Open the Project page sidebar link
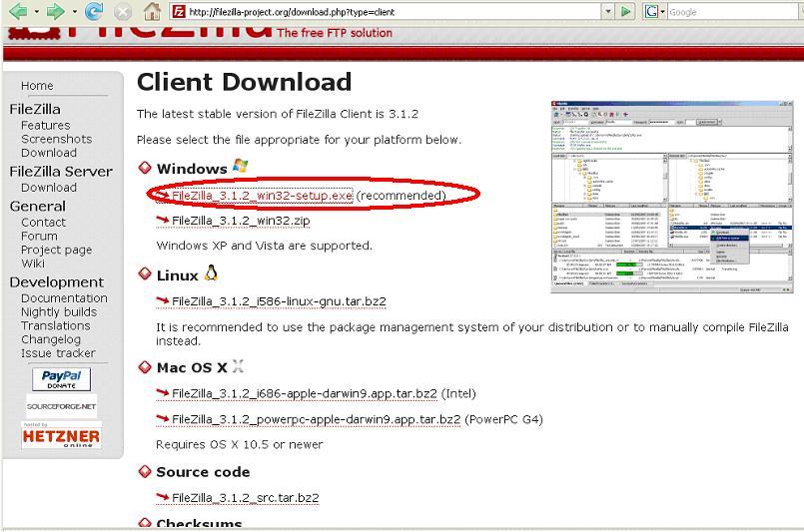Image resolution: width=804 pixels, height=532 pixels. (56, 251)
